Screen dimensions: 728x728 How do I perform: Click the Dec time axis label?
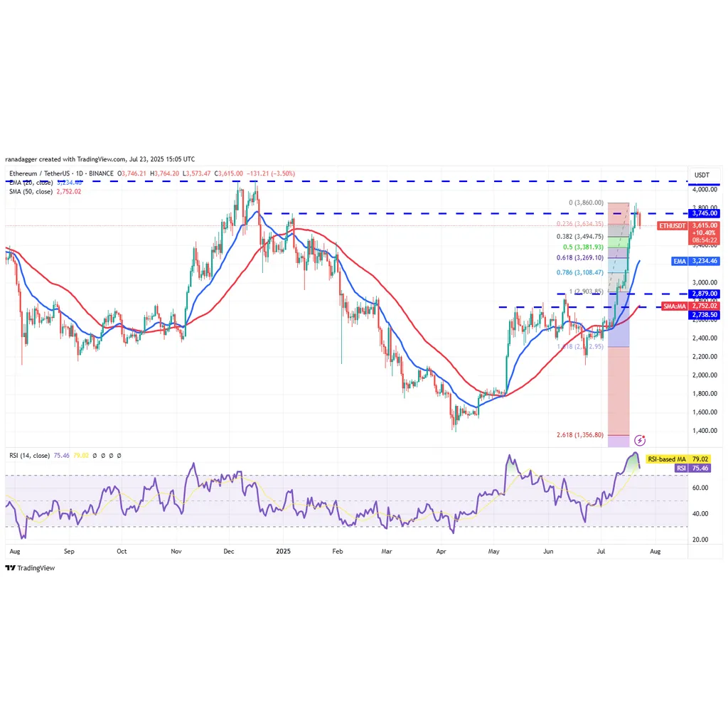pos(229,552)
